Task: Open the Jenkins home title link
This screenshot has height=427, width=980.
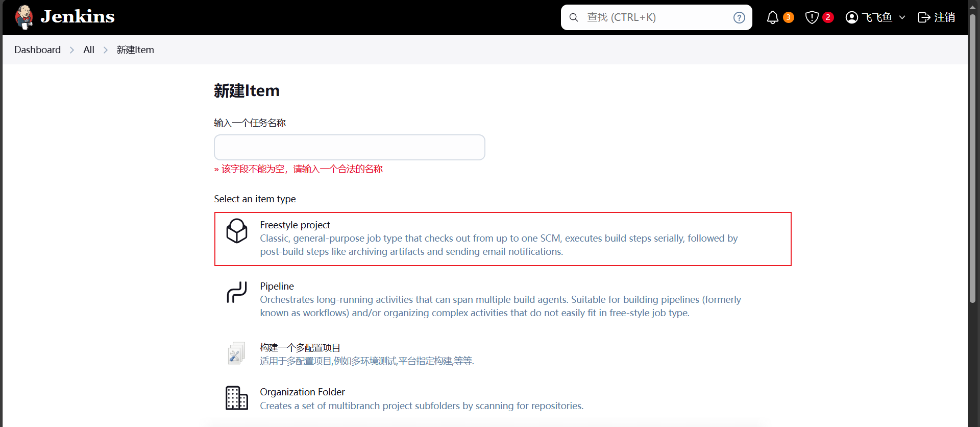Action: (x=78, y=17)
